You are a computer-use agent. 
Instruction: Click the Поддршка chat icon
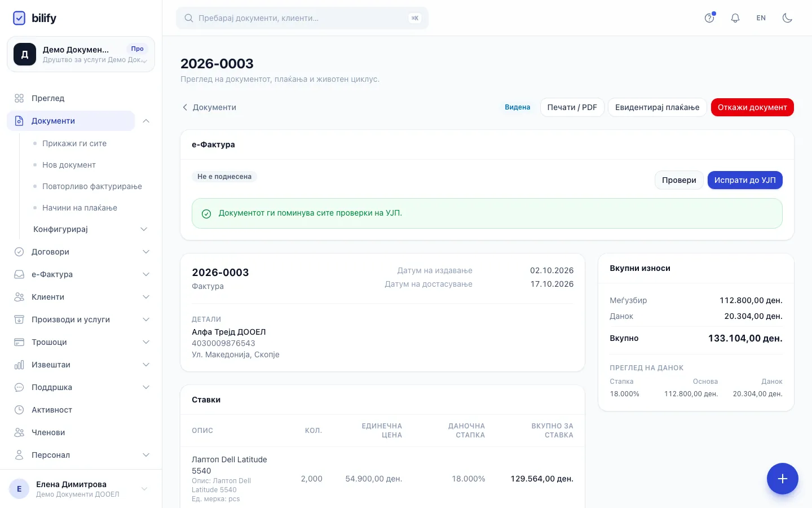19,387
